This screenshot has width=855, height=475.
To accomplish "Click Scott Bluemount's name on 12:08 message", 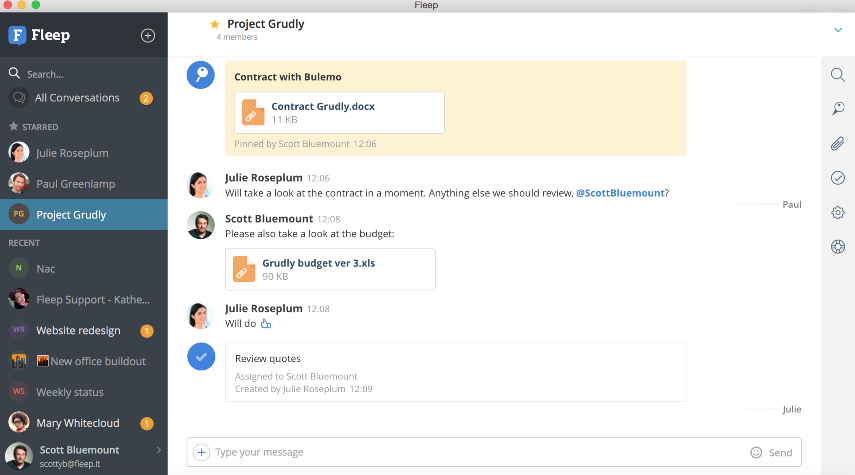I will click(x=269, y=219).
